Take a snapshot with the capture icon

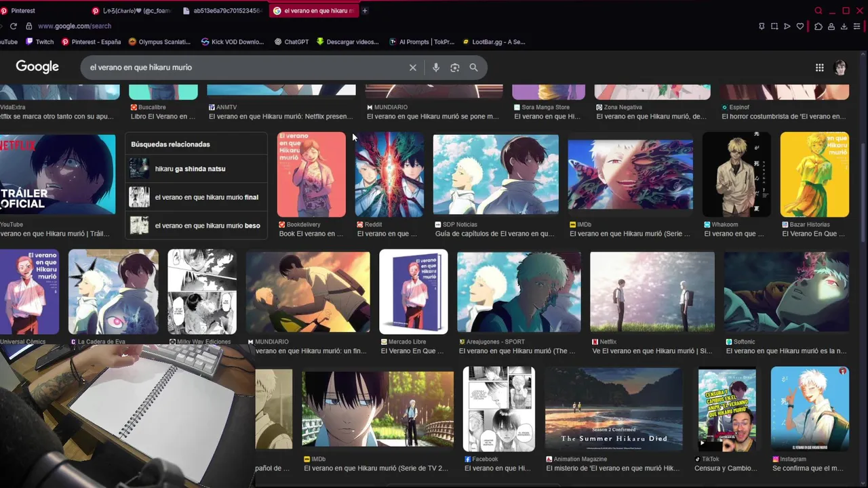click(774, 26)
